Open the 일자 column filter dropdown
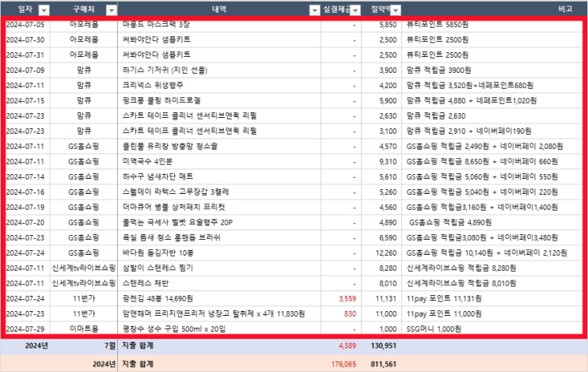588x372 pixels. [44, 10]
